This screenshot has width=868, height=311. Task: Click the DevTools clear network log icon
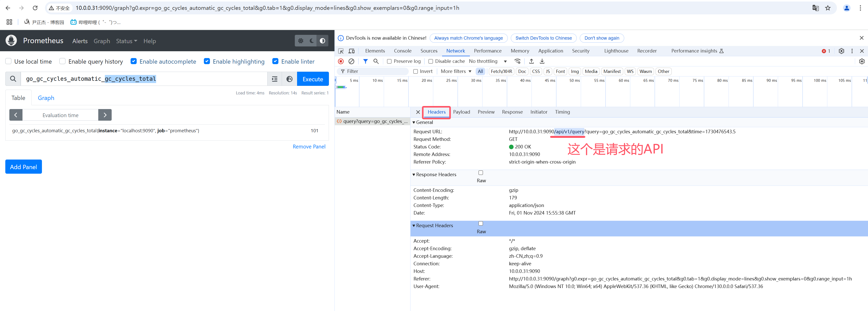coord(351,61)
